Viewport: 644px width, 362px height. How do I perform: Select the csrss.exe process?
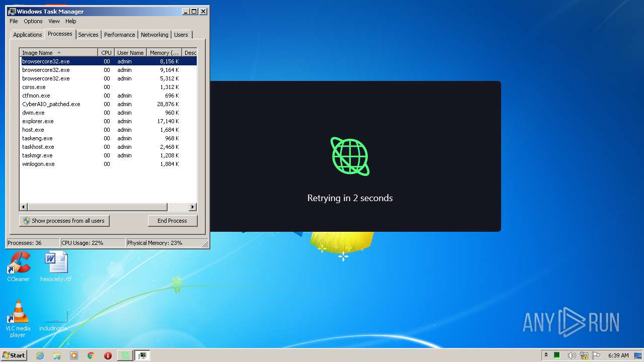(108, 87)
